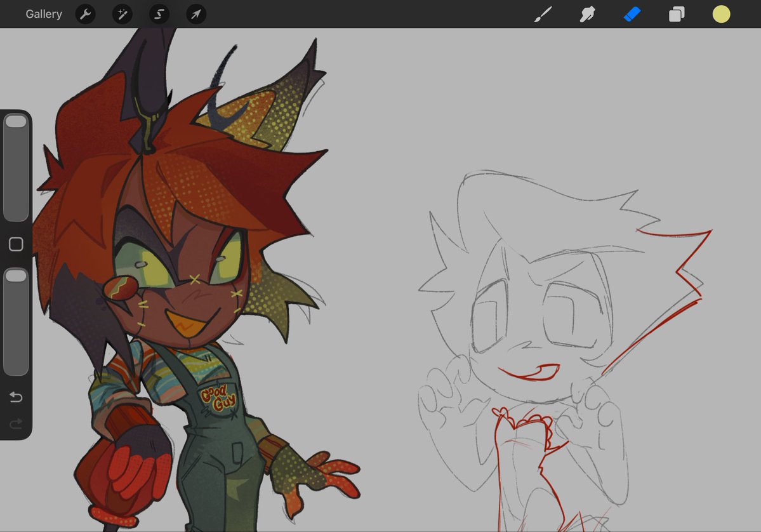Open the Layers panel

pos(677,14)
